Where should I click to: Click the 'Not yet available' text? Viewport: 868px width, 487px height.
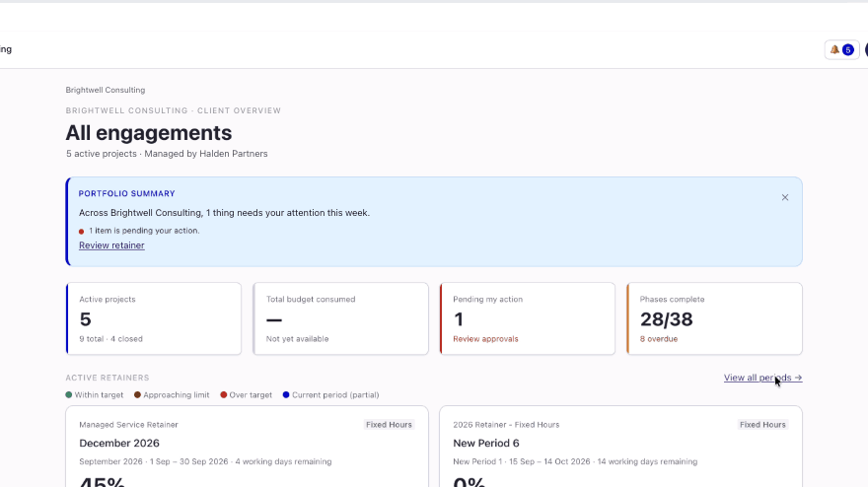click(297, 339)
